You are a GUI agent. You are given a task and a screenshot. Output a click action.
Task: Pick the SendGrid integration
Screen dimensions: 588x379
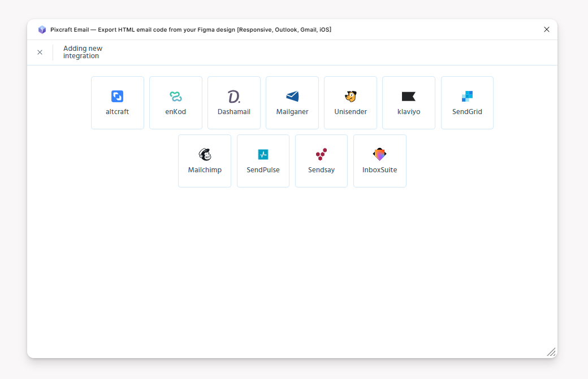coord(467,103)
